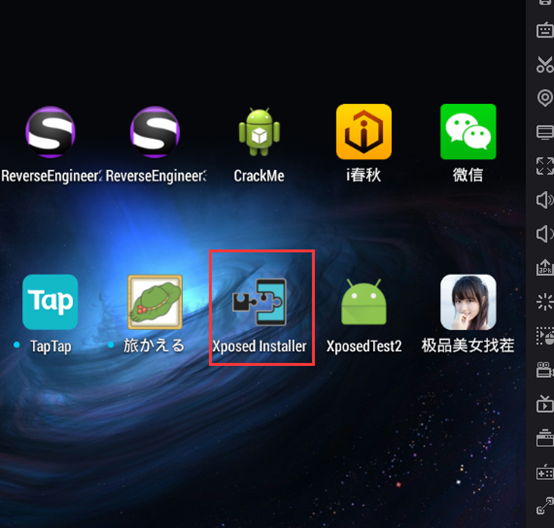The height and width of the screenshot is (528, 554).
Task: Open the video camera recorder icon
Action: point(545,370)
